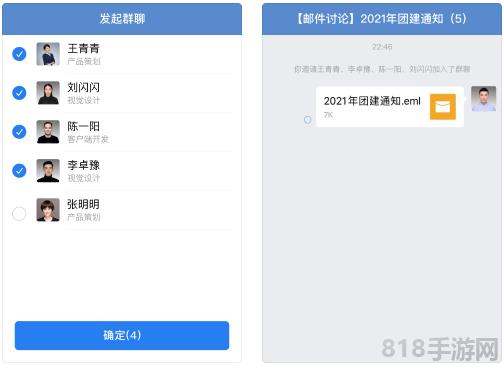
Task: Open the orange mail attachment icon
Action: tap(443, 107)
